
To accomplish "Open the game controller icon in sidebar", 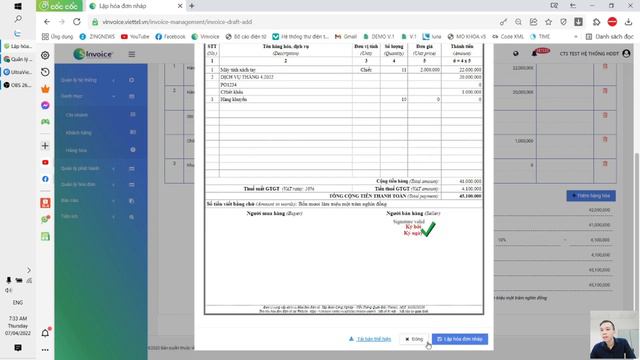I will point(45,122).
